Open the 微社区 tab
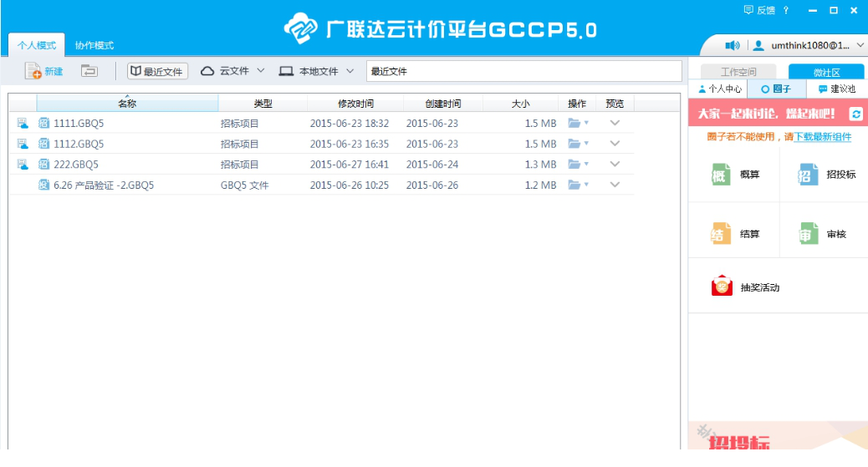This screenshot has height=467, width=868. click(x=826, y=72)
